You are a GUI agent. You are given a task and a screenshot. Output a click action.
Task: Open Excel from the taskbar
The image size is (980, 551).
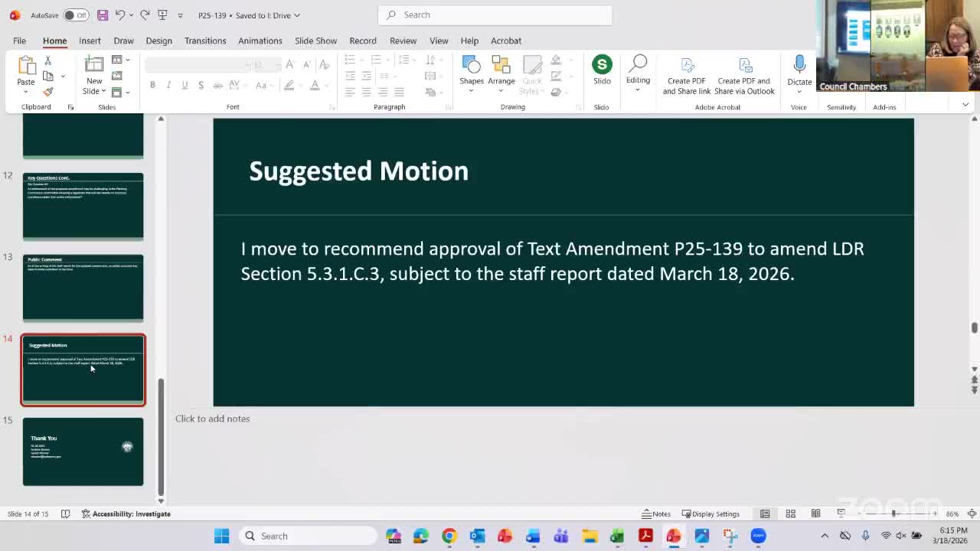617,536
